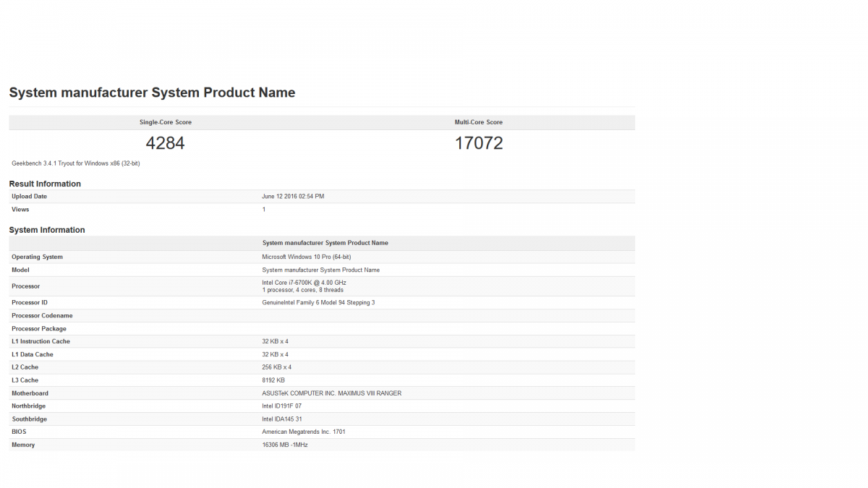The height and width of the screenshot is (488, 868).
Task: Click the Result Information section heading
Action: click(x=45, y=184)
